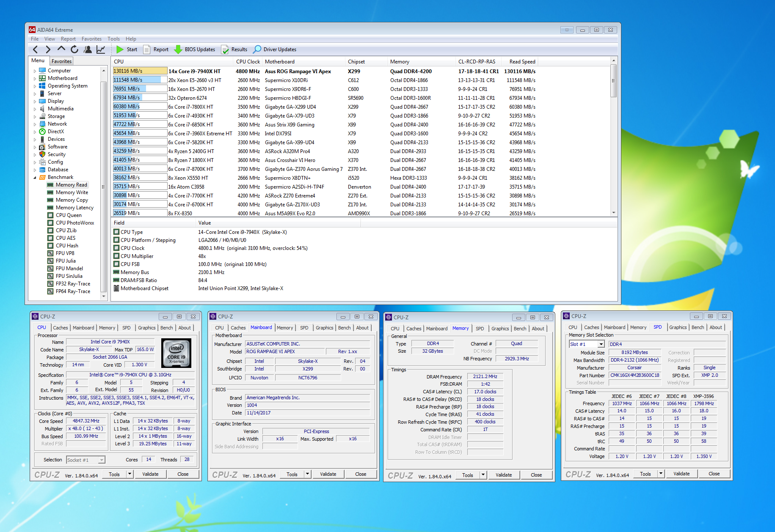This screenshot has width=775, height=532.
Task: Click the results list vertical scrollbar
Action: tap(614, 137)
